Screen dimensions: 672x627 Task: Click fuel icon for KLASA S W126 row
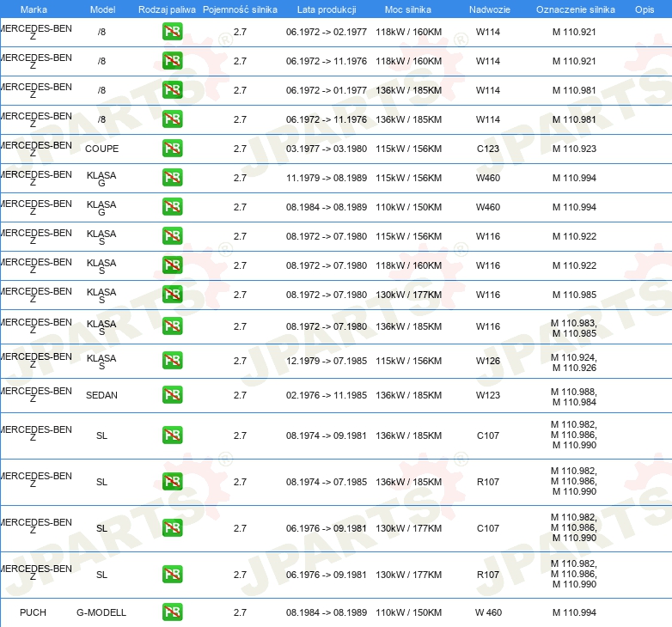pos(172,361)
